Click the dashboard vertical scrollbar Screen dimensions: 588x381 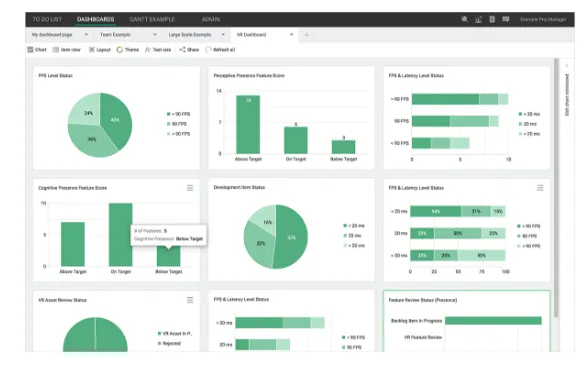tap(556, 188)
